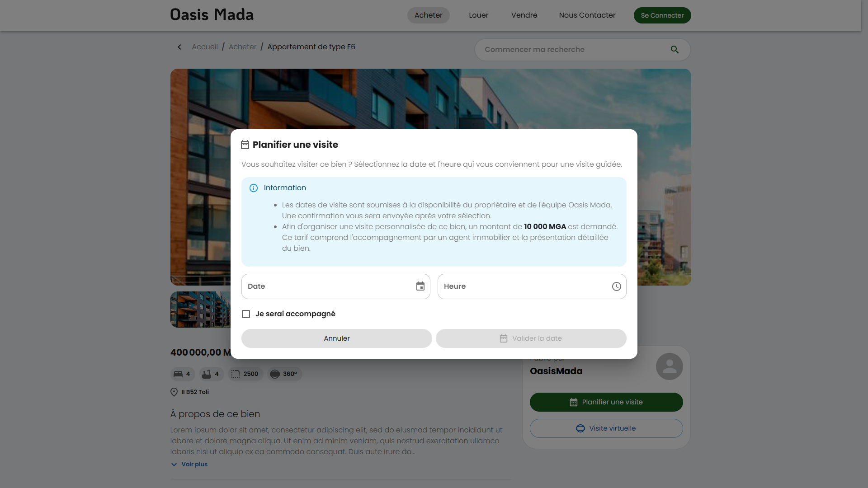Viewport: 868px width, 488px height.
Task: Open the Acheter menu item
Action: tap(428, 15)
